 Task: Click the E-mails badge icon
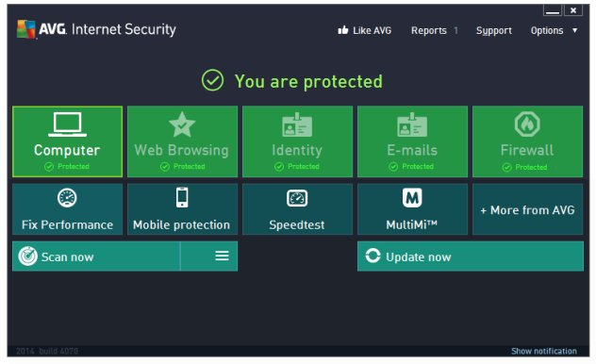[x=412, y=124]
